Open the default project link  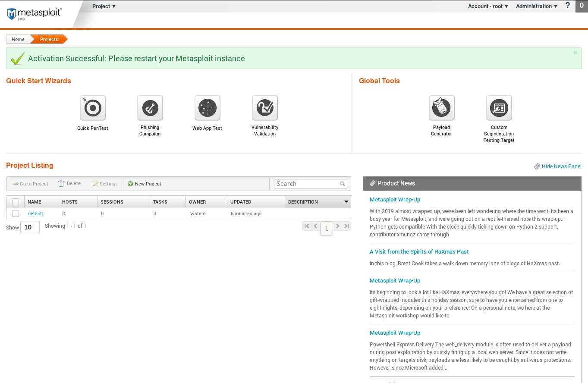(35, 213)
